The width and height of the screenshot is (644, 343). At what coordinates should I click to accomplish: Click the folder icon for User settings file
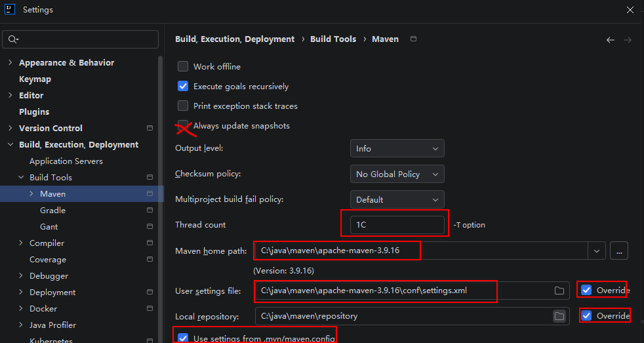click(559, 291)
